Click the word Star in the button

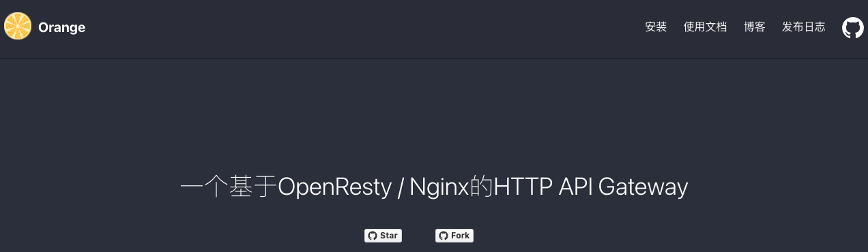click(x=389, y=236)
